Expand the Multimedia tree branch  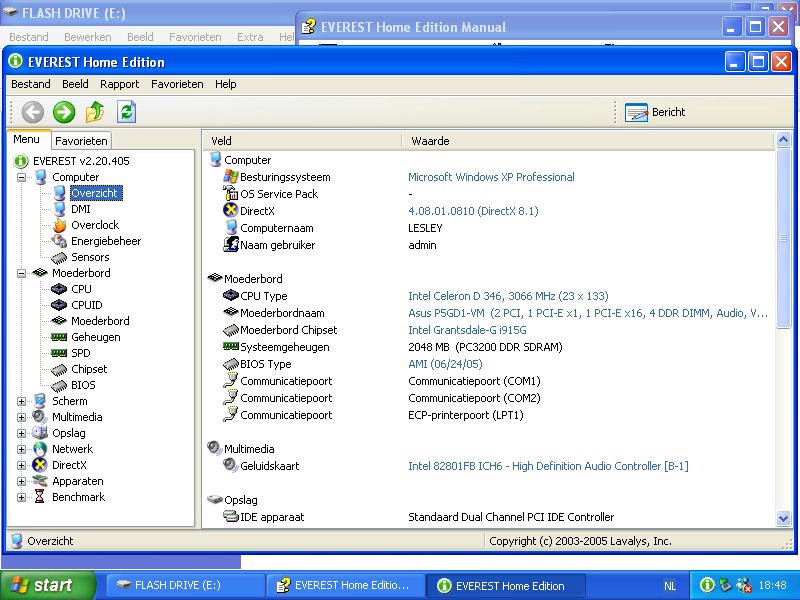(x=21, y=417)
